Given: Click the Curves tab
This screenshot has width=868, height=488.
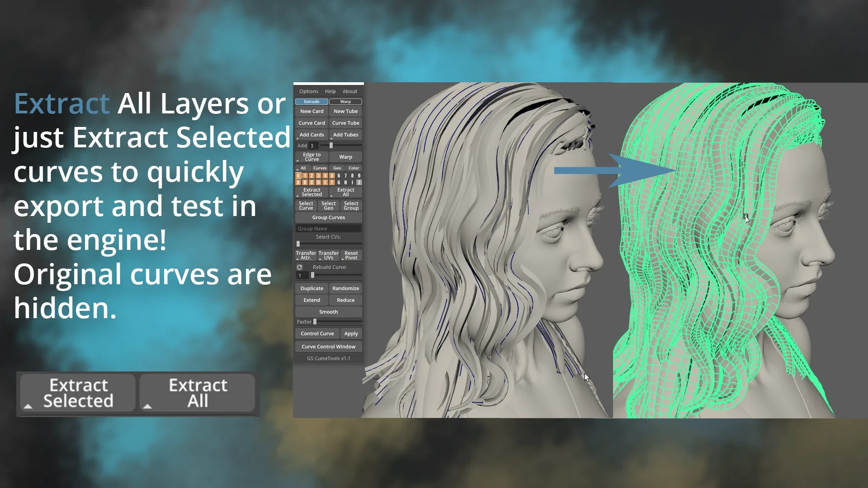Looking at the screenshot, I should click(x=320, y=168).
